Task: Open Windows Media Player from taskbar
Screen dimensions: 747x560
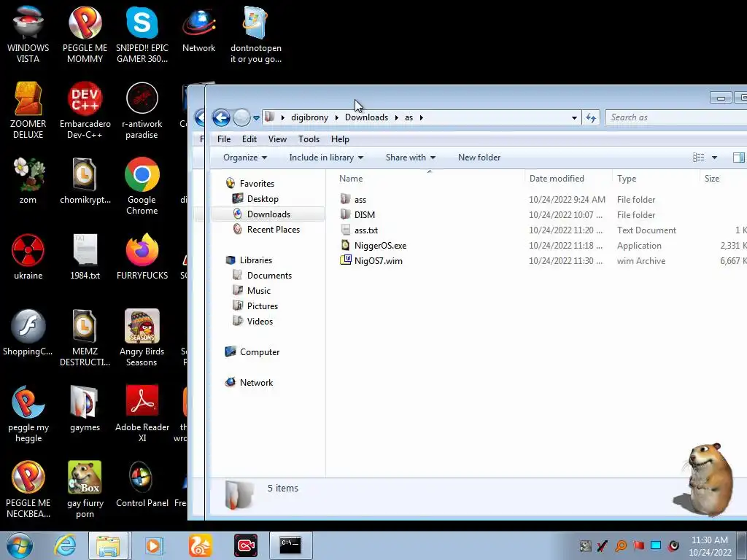Action: (x=153, y=545)
